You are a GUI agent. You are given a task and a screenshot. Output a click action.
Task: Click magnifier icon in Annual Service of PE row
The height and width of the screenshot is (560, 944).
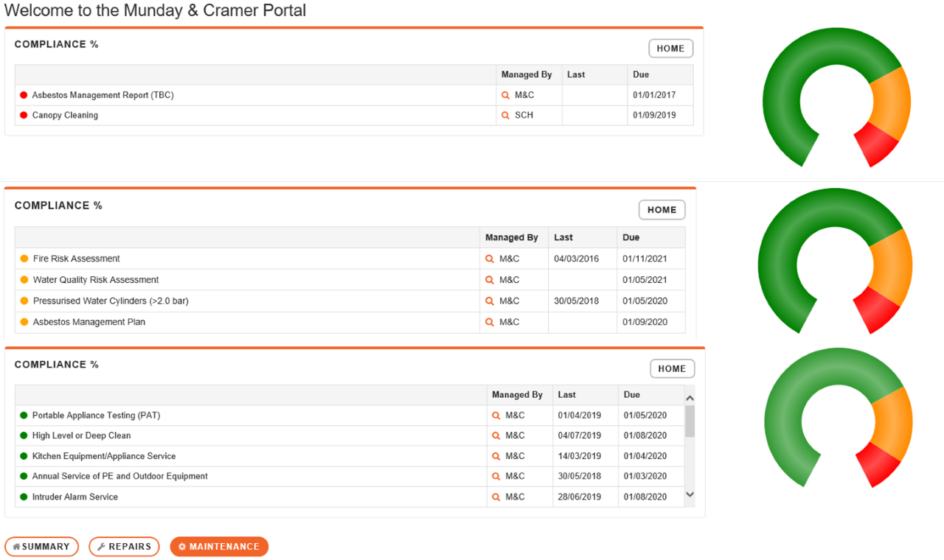click(x=496, y=477)
